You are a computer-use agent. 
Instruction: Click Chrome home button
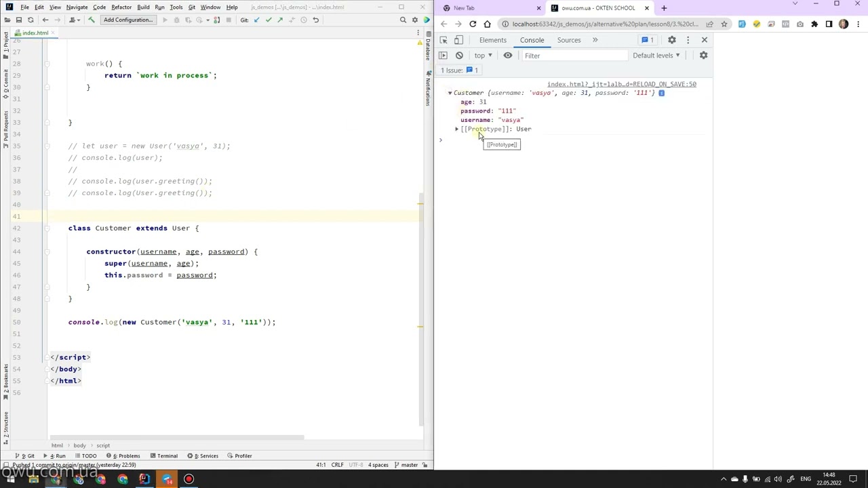coord(487,24)
